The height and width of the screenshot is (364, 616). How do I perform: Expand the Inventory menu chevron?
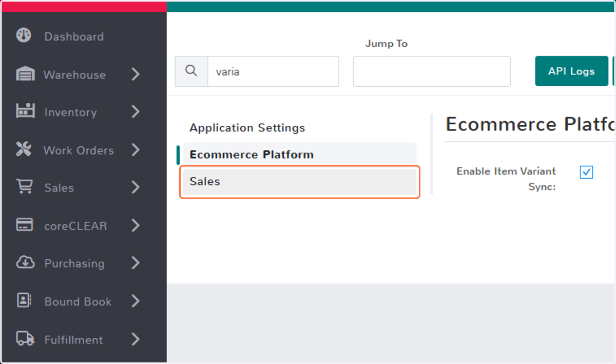[136, 111]
